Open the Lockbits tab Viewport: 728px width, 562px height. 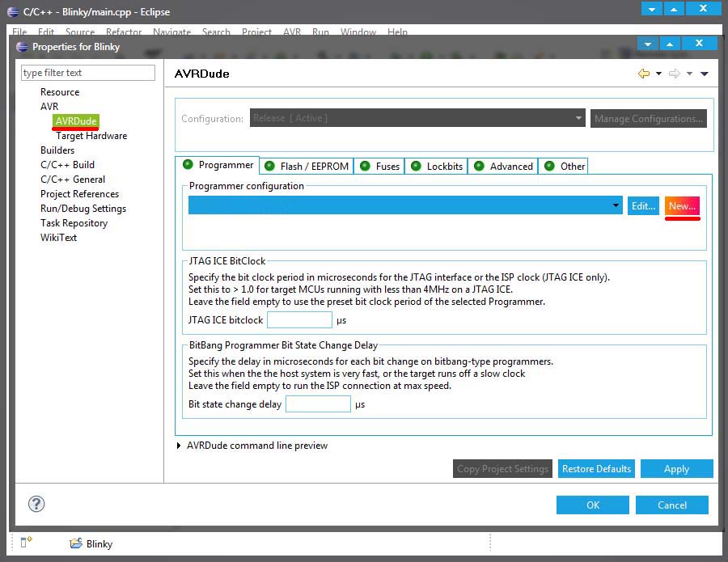(437, 166)
